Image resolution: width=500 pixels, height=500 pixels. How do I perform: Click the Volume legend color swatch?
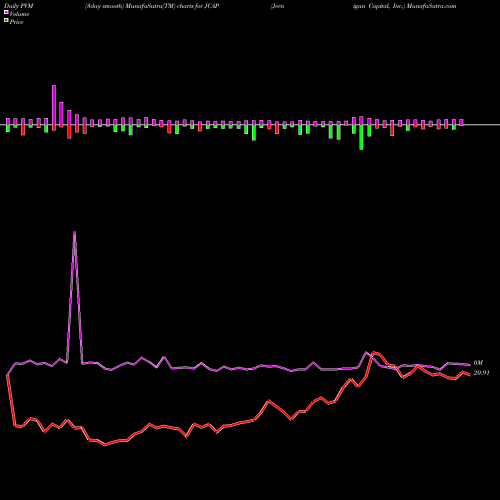tap(6, 12)
